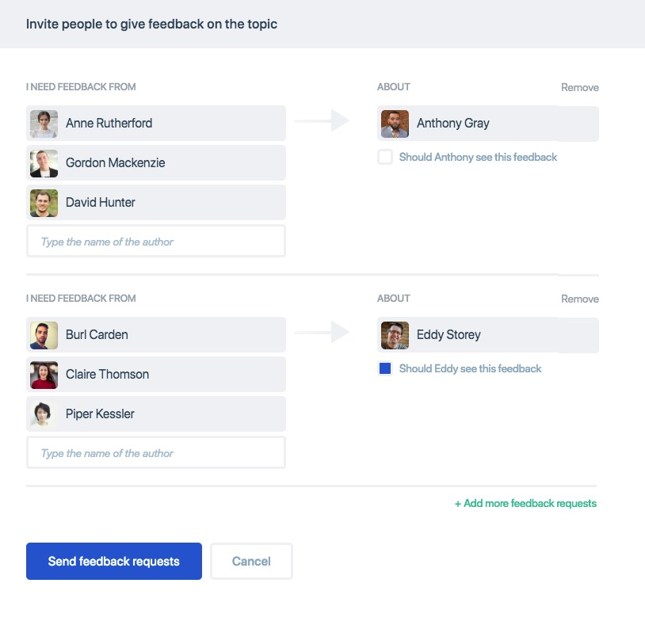Viewport: 645px width, 644px height.
Task: Click Gordon Mackenzie's avatar photo
Action: (44, 163)
